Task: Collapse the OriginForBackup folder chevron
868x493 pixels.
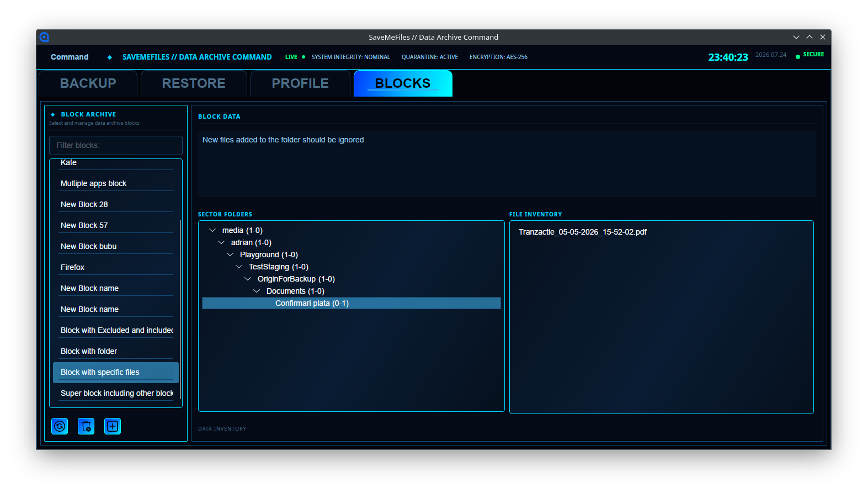Action: pyautogui.click(x=248, y=279)
